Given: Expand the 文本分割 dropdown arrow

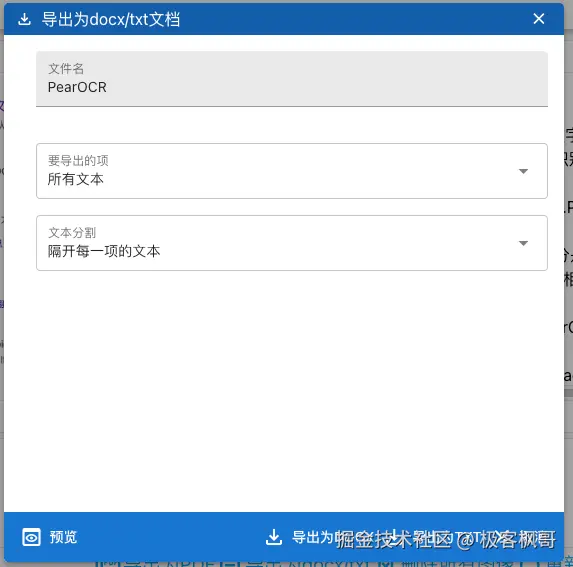Looking at the screenshot, I should [523, 243].
